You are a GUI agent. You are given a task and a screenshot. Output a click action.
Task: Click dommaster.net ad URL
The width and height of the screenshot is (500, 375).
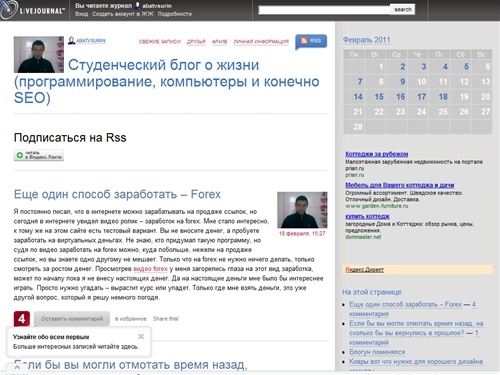click(x=363, y=237)
